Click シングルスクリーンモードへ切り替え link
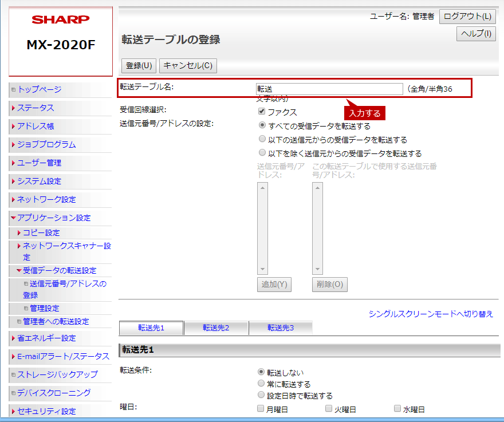The image size is (504, 422). [x=431, y=314]
